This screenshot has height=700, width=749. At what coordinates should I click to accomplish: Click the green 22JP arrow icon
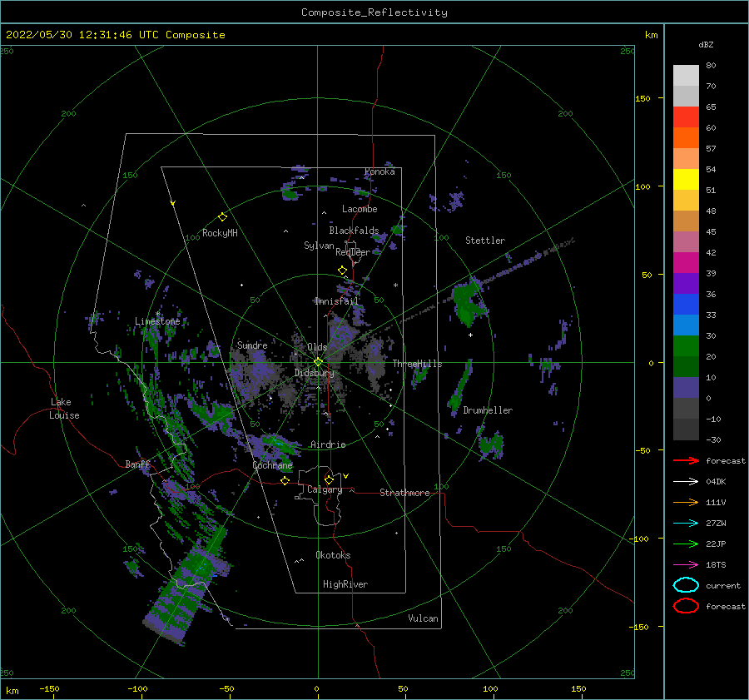coord(686,544)
